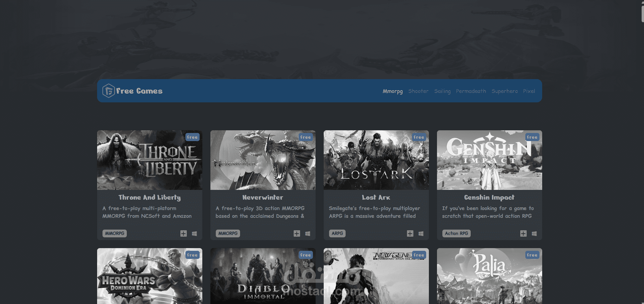The height and width of the screenshot is (304, 644).
Task: Click the free badge on Throne And Liberty
Action: pyautogui.click(x=193, y=137)
